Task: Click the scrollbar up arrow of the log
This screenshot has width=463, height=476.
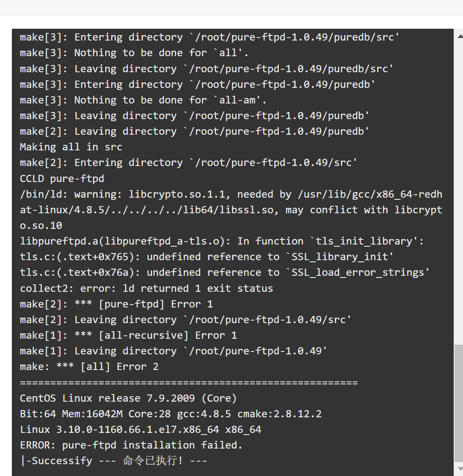Action: click(460, 36)
